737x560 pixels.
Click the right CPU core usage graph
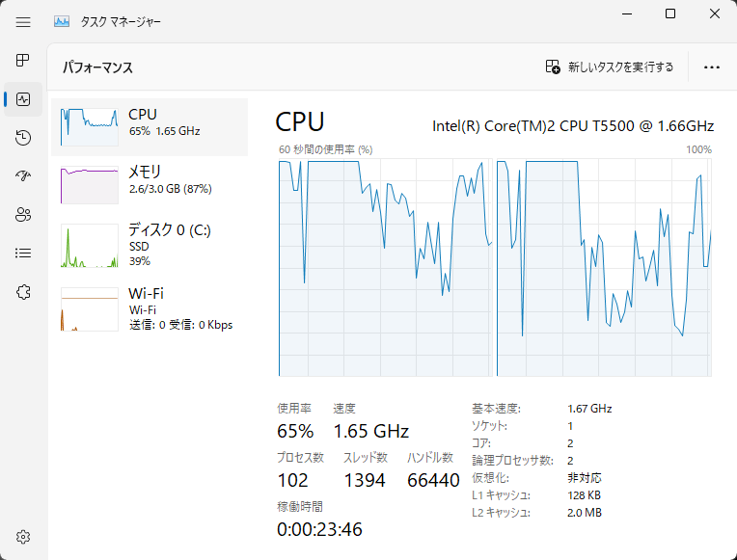[604, 268]
